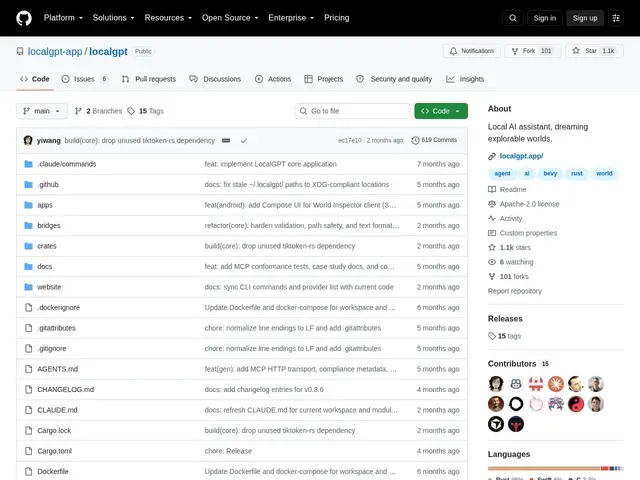Click the Go to file search field
This screenshot has height=480, width=640.
point(353,111)
